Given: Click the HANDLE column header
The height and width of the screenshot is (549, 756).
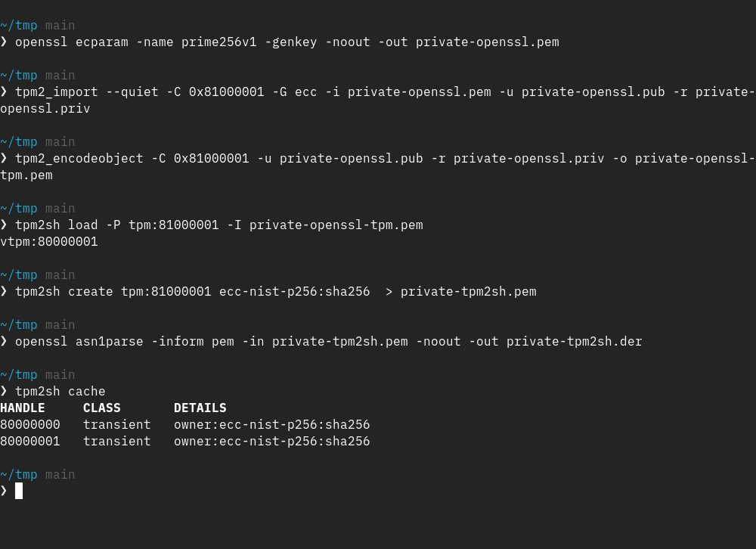Looking at the screenshot, I should point(23,408).
